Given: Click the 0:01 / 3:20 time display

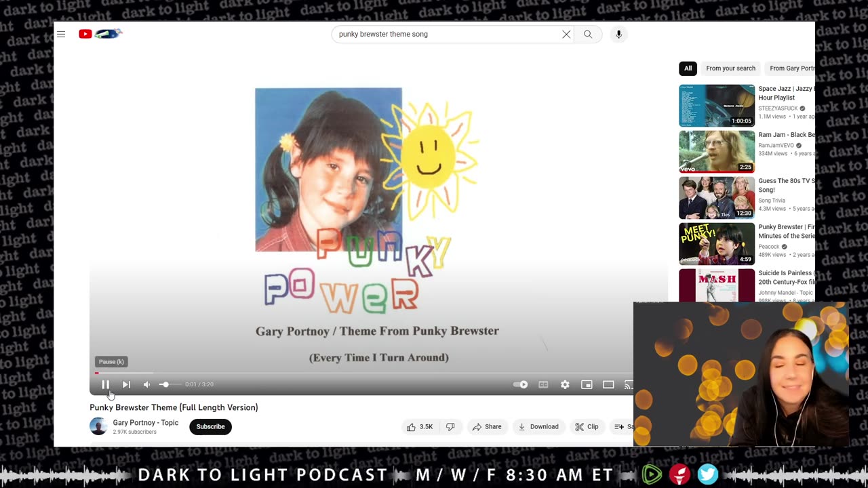Looking at the screenshot, I should click(199, 384).
